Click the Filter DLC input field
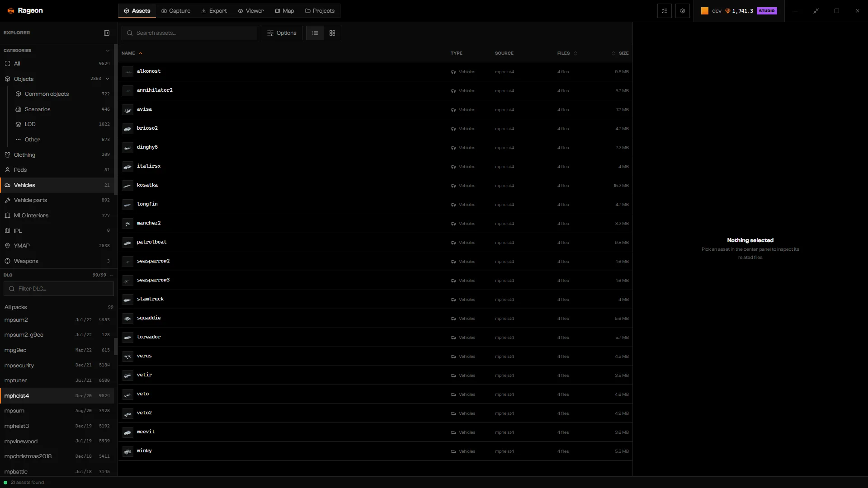This screenshot has height=488, width=868. pyautogui.click(x=59, y=289)
